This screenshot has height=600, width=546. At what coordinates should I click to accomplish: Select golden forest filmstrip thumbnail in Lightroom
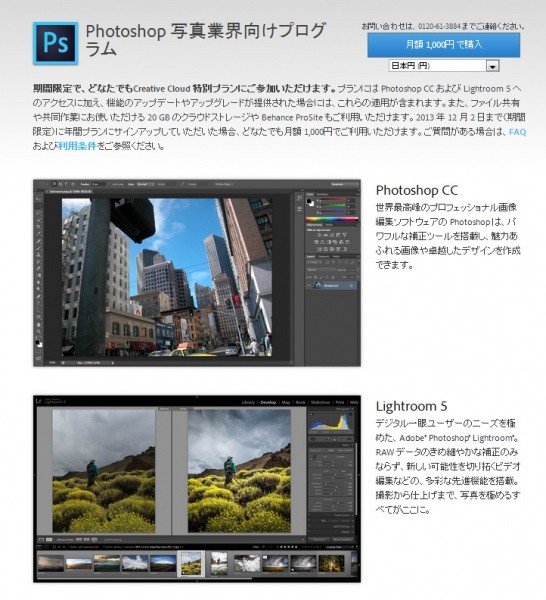[331, 564]
